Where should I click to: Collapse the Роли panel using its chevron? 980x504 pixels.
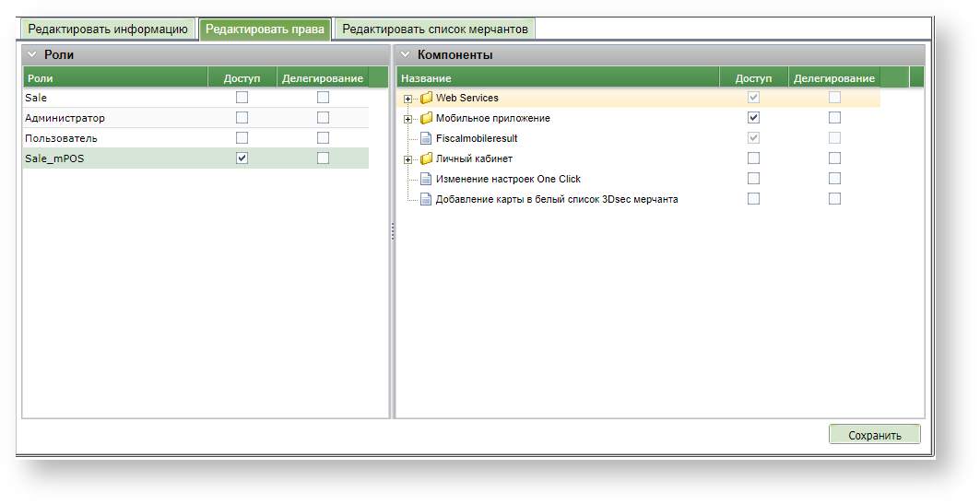click(x=32, y=55)
